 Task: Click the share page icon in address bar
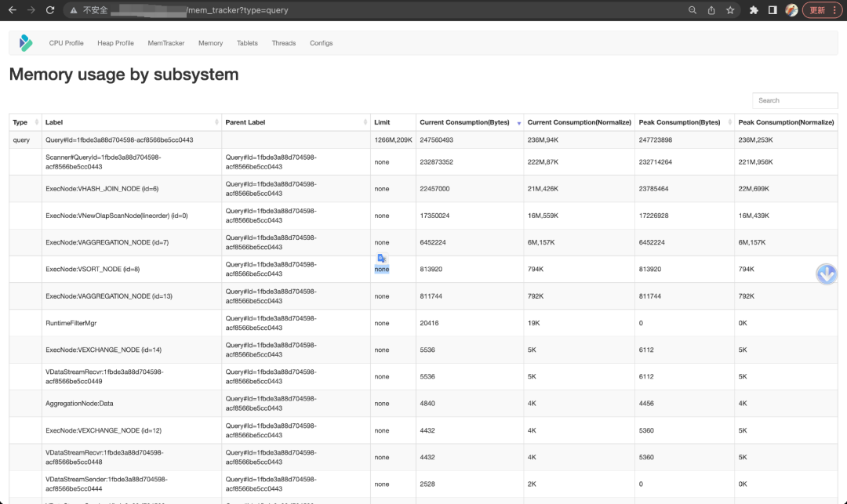[711, 10]
